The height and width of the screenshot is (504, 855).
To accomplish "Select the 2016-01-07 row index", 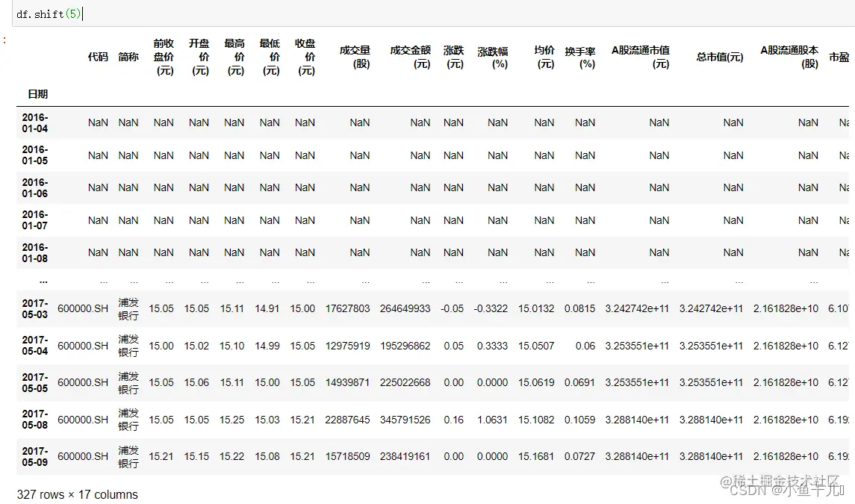I will click(35, 220).
